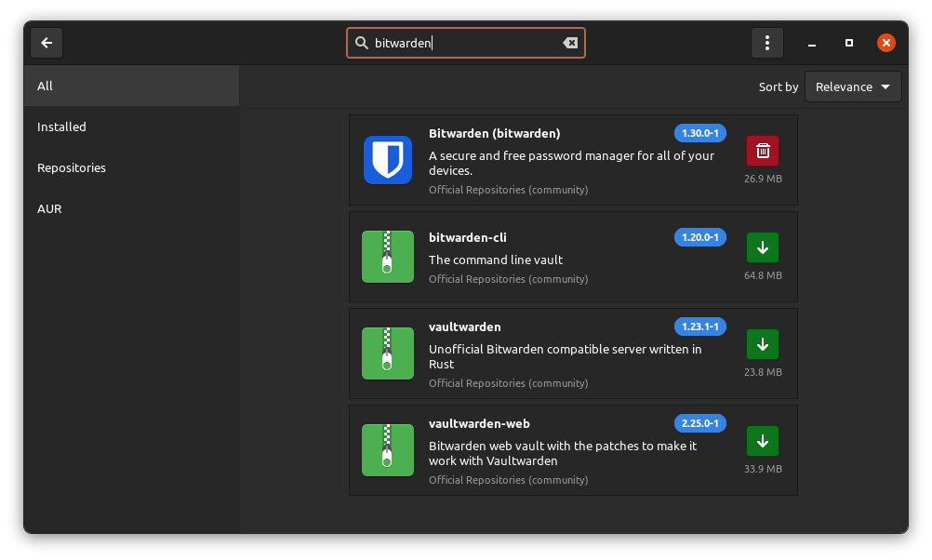Click repository label under vaultwarden-web
This screenshot has height=560, width=932.
click(508, 480)
